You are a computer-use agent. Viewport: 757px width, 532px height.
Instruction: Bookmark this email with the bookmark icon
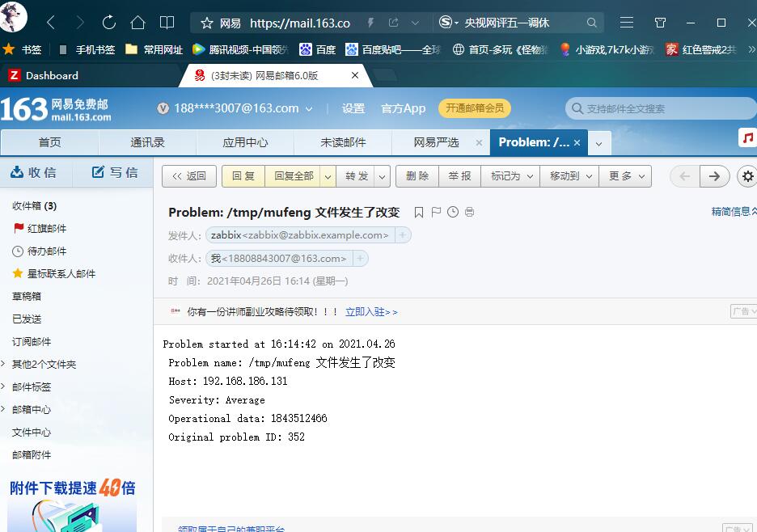pos(419,213)
